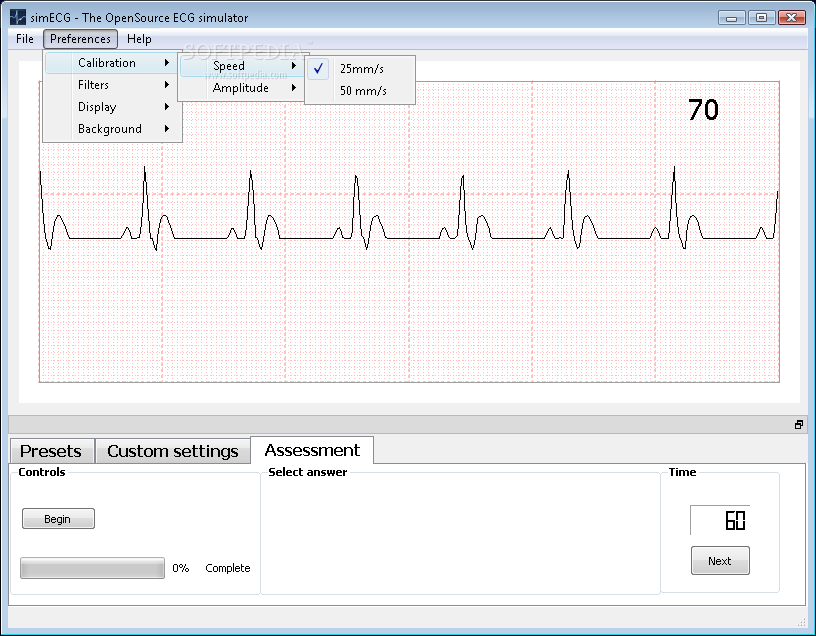Switch to the Presets tab
The height and width of the screenshot is (636, 816).
(51, 451)
